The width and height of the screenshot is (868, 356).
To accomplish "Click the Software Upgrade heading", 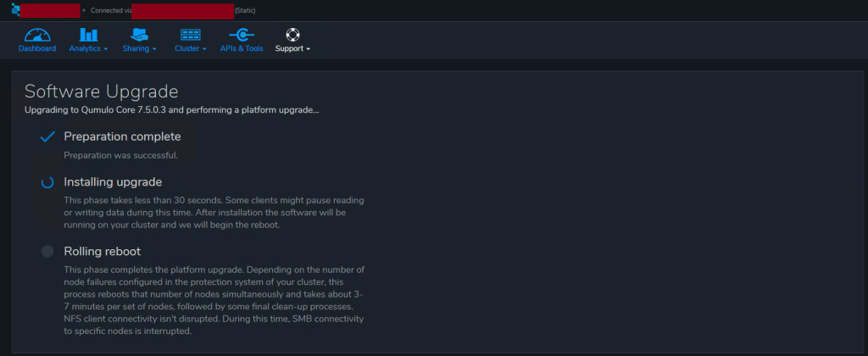I will (101, 91).
